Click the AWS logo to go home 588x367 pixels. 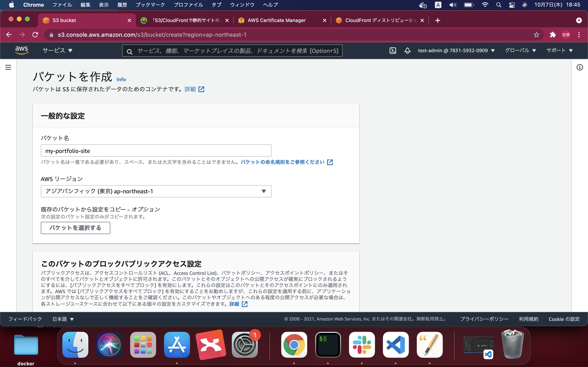click(22, 50)
